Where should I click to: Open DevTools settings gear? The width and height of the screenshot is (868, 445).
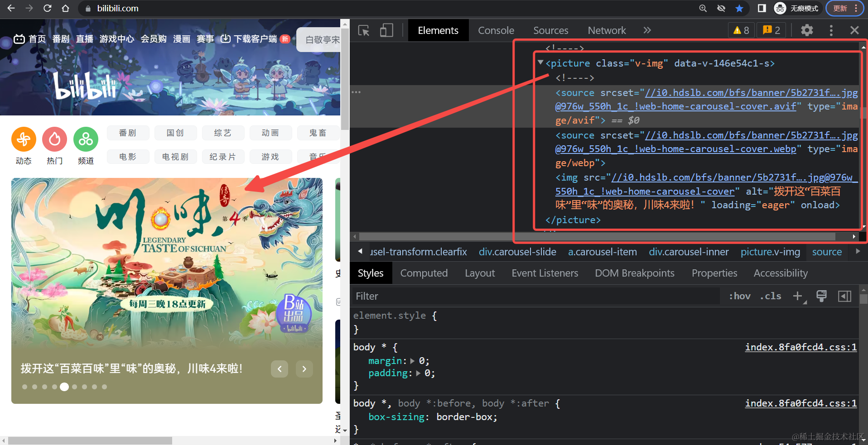[806, 30]
